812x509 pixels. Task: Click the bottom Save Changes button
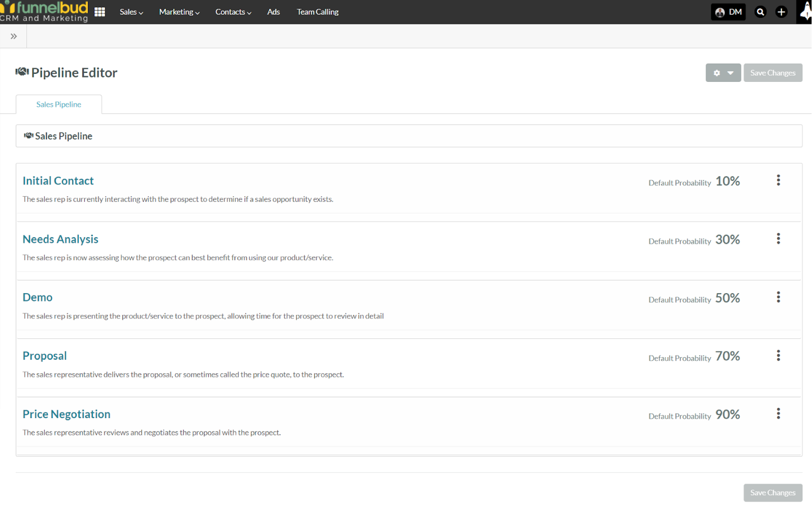pyautogui.click(x=773, y=492)
